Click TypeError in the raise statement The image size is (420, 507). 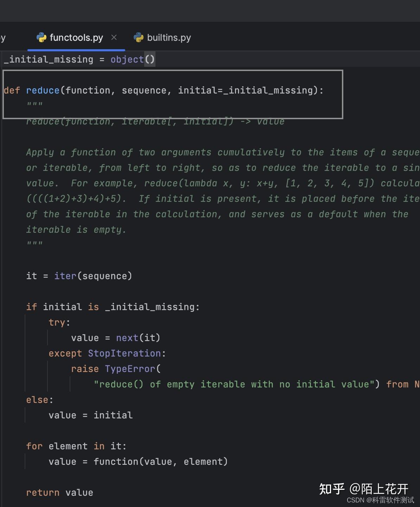pos(130,369)
